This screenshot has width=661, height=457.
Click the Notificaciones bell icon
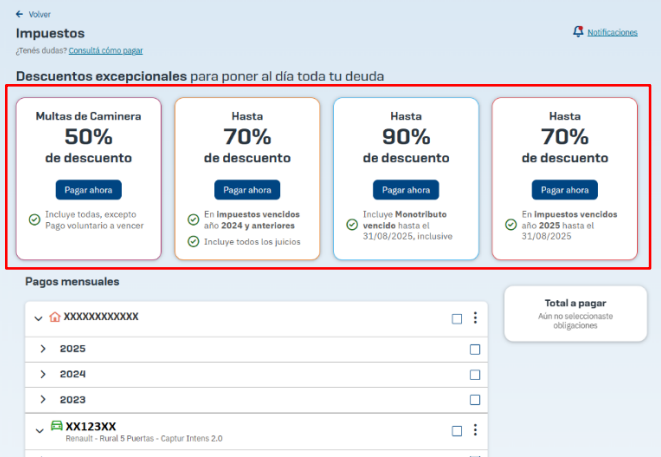click(x=578, y=32)
